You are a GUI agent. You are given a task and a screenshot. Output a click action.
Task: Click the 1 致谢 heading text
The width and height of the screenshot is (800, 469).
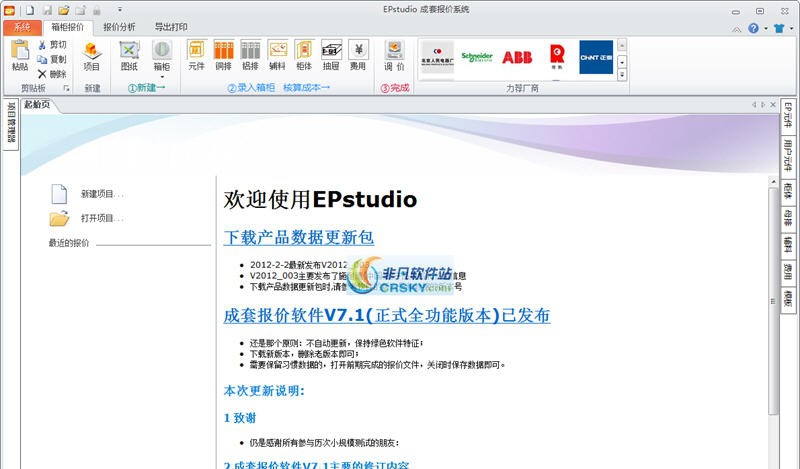240,418
